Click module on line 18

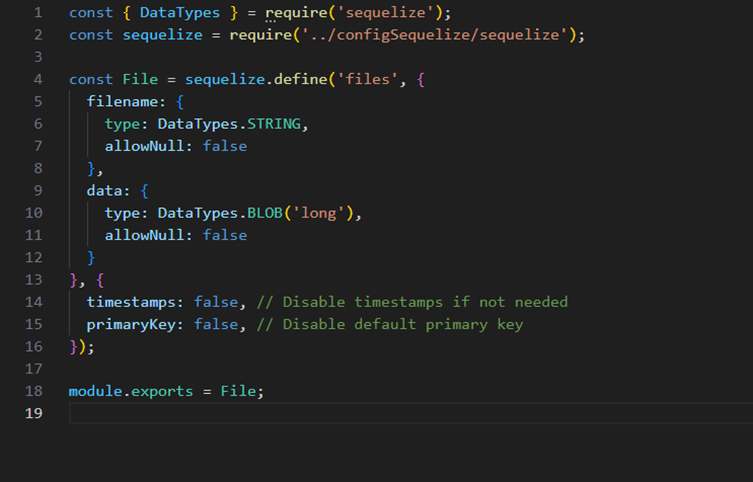pyautogui.click(x=96, y=391)
